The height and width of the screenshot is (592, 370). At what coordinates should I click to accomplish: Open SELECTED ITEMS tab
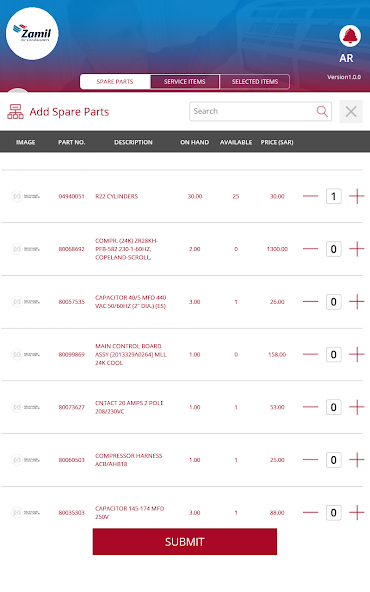click(x=255, y=82)
